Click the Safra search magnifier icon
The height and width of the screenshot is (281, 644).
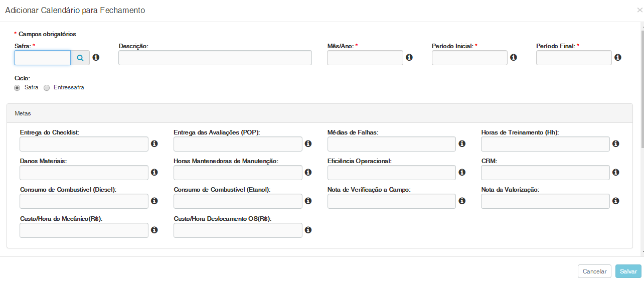tap(80, 58)
